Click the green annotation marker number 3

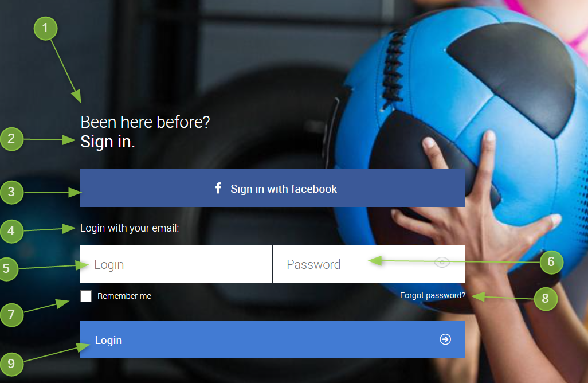click(x=11, y=192)
